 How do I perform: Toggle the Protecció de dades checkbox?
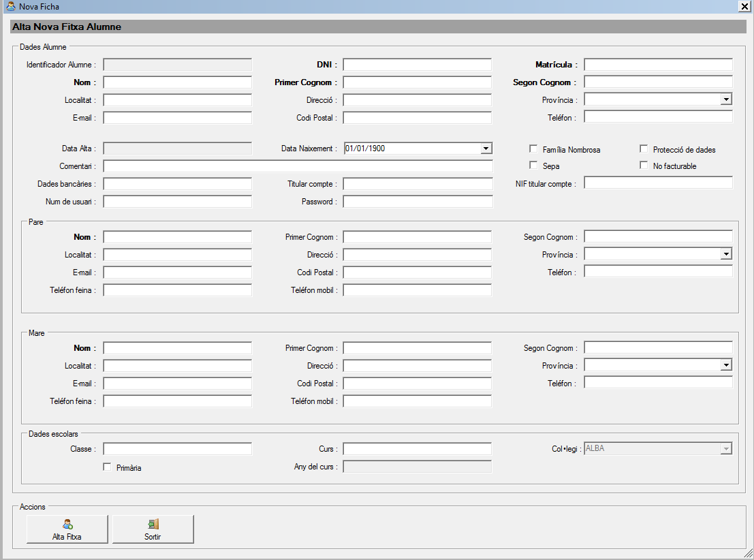coord(644,149)
